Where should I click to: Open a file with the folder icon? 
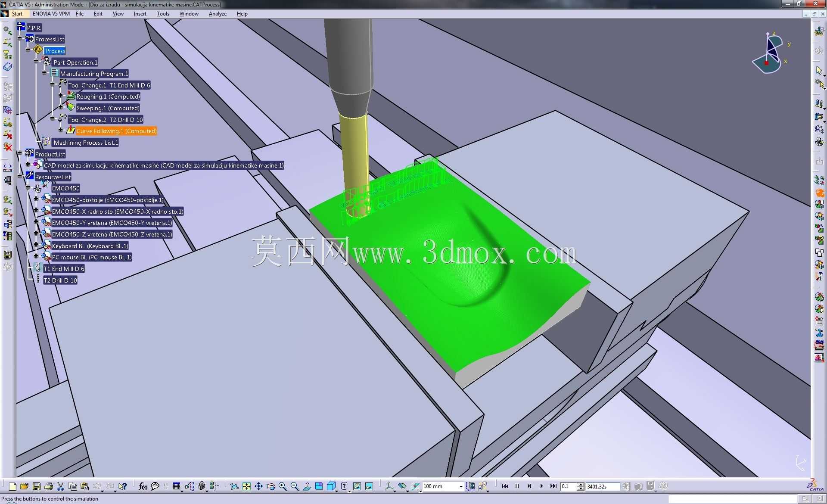click(x=24, y=486)
